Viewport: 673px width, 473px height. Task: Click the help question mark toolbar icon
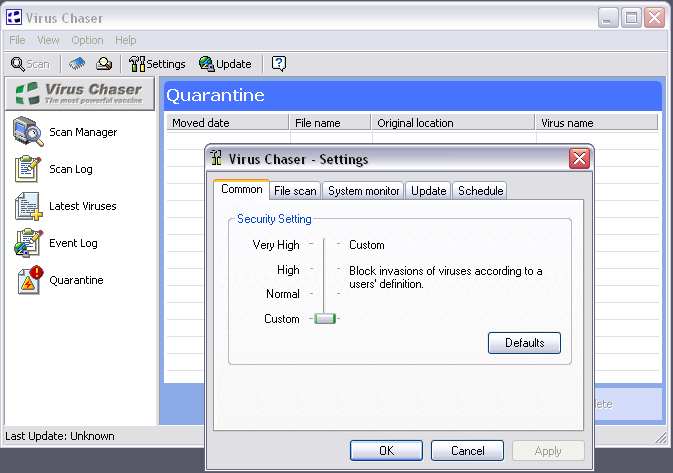pyautogui.click(x=279, y=64)
